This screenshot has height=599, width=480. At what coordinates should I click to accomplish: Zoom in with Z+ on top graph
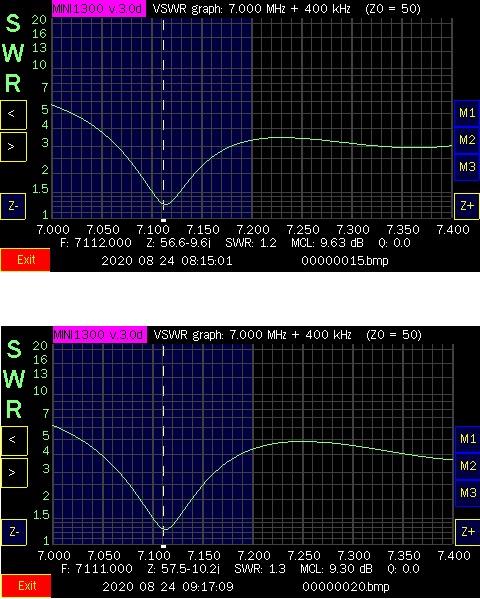[x=467, y=206]
